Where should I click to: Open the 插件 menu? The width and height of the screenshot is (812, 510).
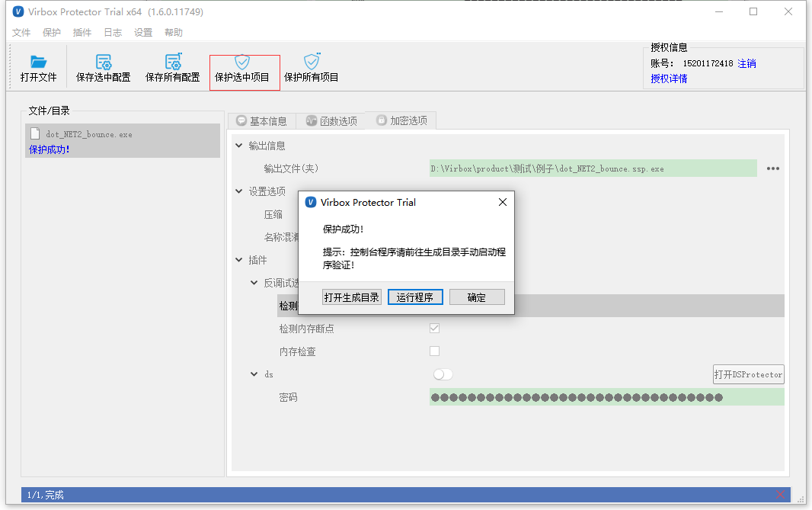pyautogui.click(x=82, y=33)
